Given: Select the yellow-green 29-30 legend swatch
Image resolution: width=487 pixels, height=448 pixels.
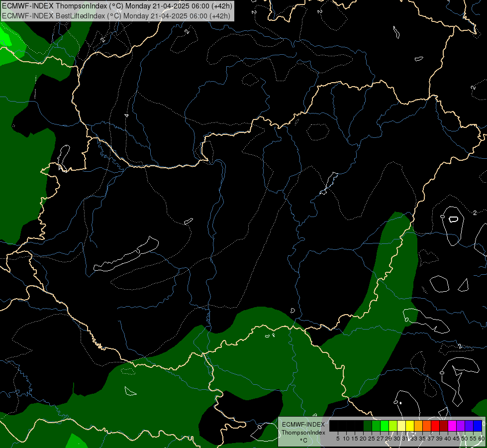Looking at the screenshot, I should [393, 426].
